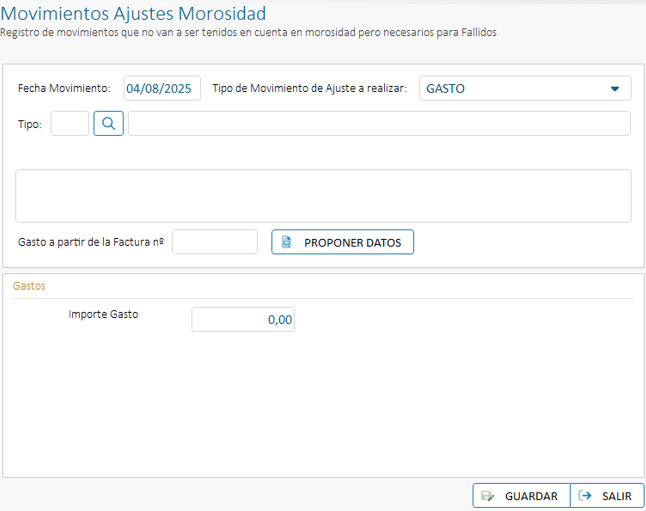Click the large empty text area
This screenshot has width=646, height=511.
323,195
